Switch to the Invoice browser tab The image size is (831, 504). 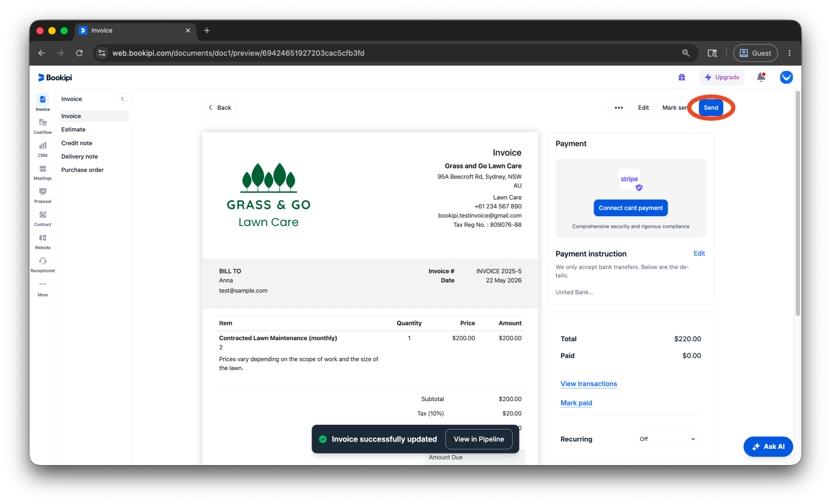135,30
